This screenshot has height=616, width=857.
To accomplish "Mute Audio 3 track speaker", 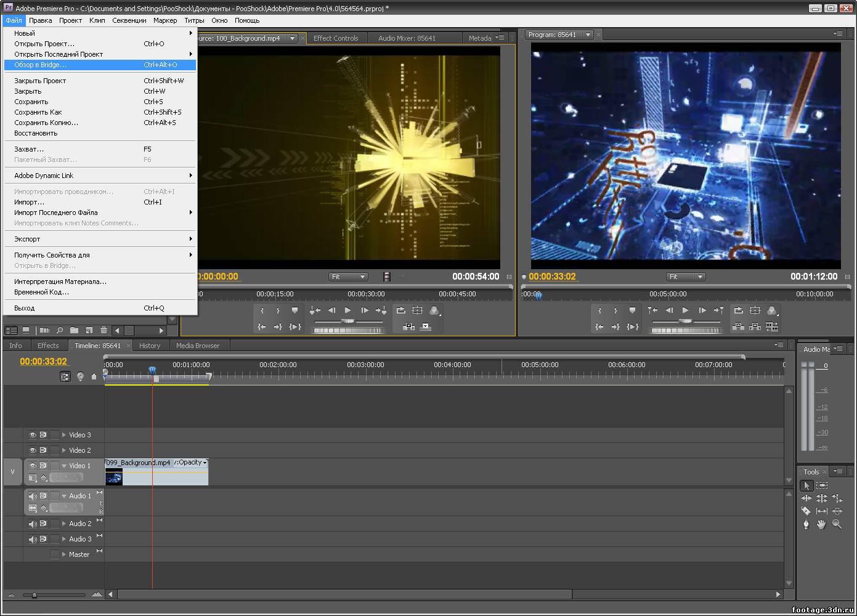I will click(33, 539).
